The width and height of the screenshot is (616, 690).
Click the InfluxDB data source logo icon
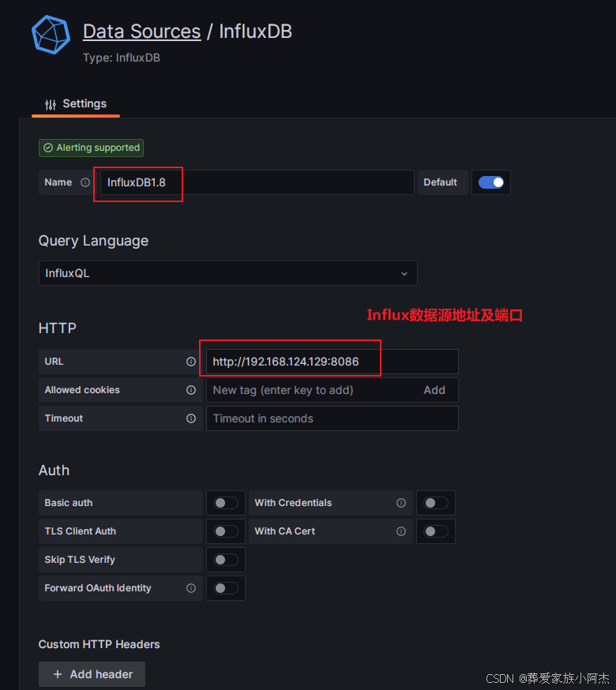click(51, 35)
